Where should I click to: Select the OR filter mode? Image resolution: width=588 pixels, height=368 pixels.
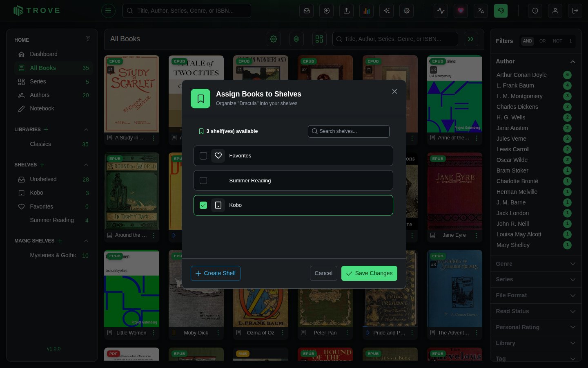pos(542,41)
